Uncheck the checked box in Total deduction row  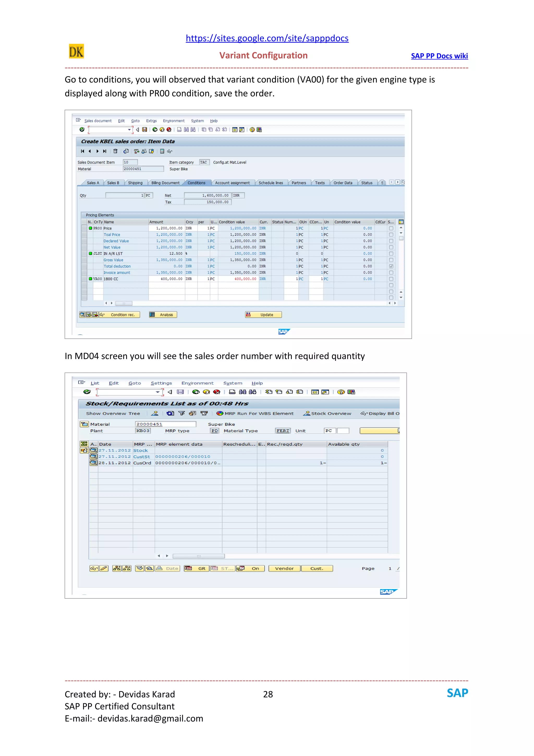click(391, 266)
